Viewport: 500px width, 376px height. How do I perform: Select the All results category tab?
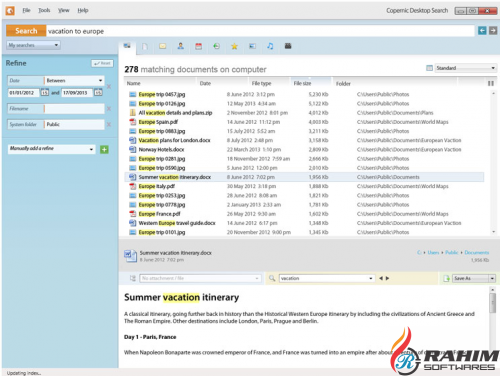(127, 46)
